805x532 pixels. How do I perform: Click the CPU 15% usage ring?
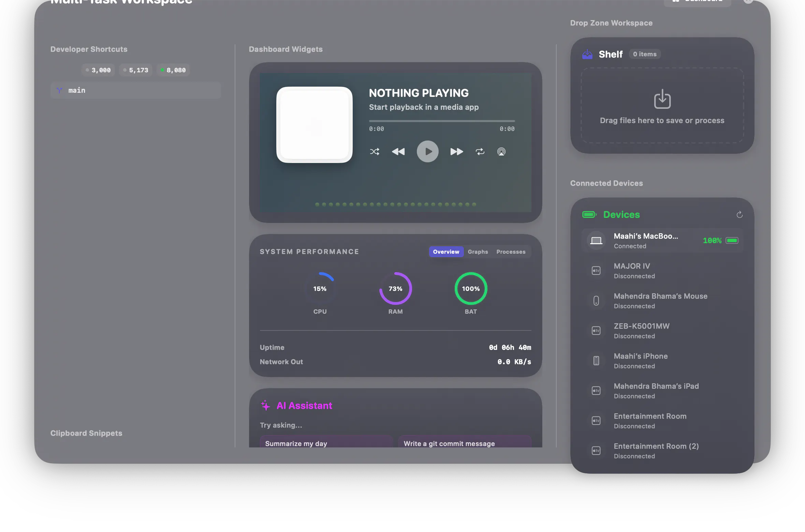[x=320, y=289]
